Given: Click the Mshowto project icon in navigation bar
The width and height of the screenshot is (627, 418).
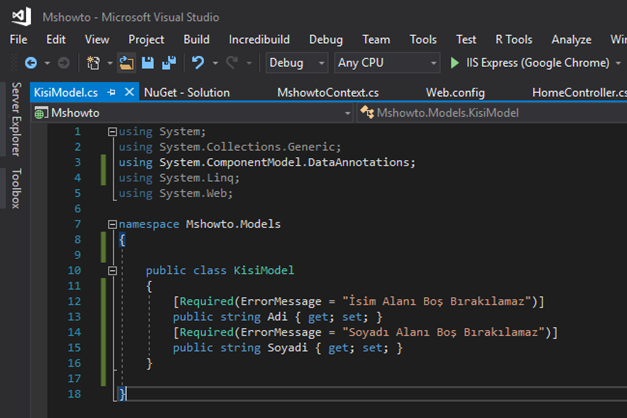Looking at the screenshot, I should [x=41, y=113].
